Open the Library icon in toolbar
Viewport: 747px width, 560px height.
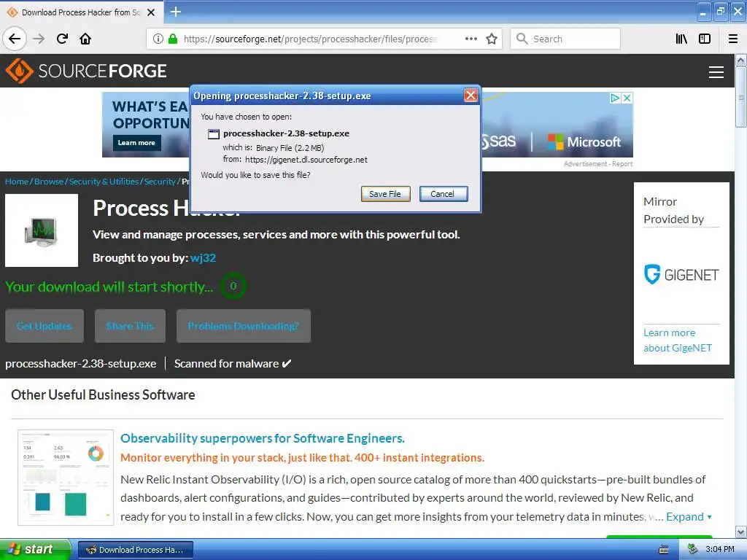point(681,39)
